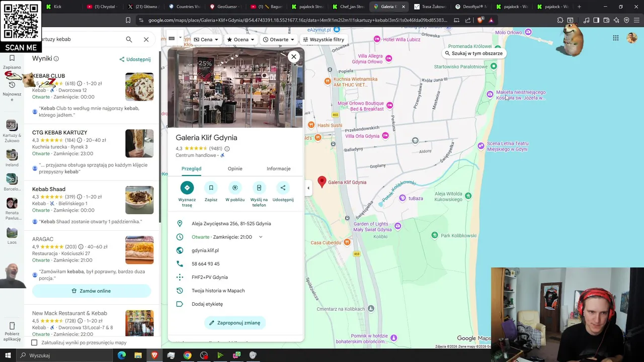Open the Ocena rating filter dropdown
Image resolution: width=644 pixels, height=362 pixels.
click(x=240, y=39)
